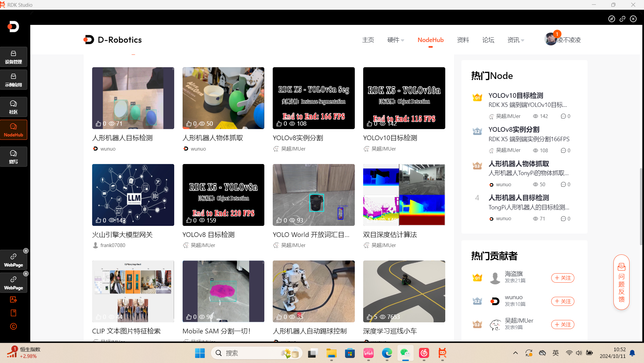Viewport: 644px width, 363px height.
Task: Expand the 硬件 dropdown menu
Action: 395,40
